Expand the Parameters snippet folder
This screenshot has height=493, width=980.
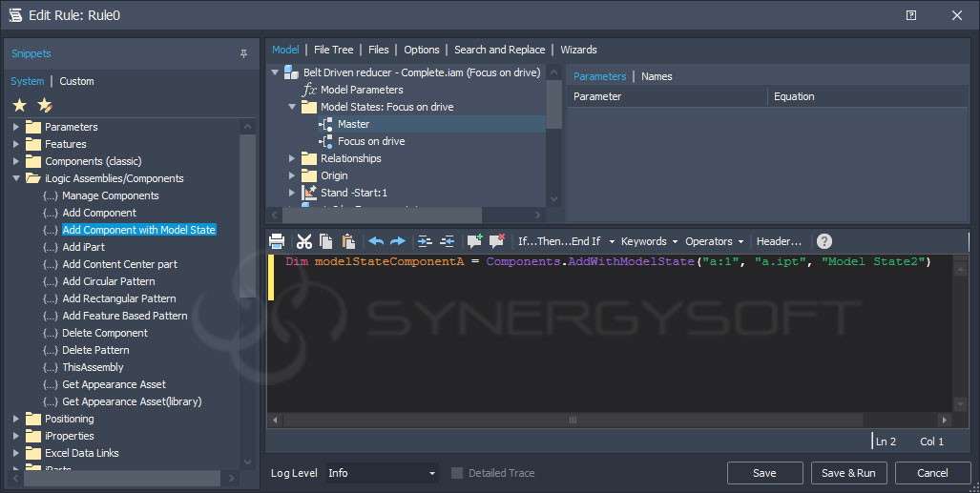(16, 127)
